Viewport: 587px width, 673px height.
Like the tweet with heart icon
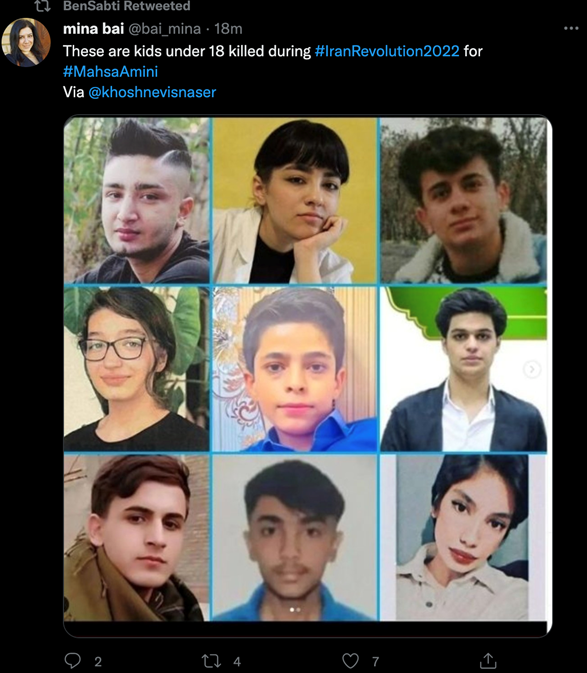point(350,661)
